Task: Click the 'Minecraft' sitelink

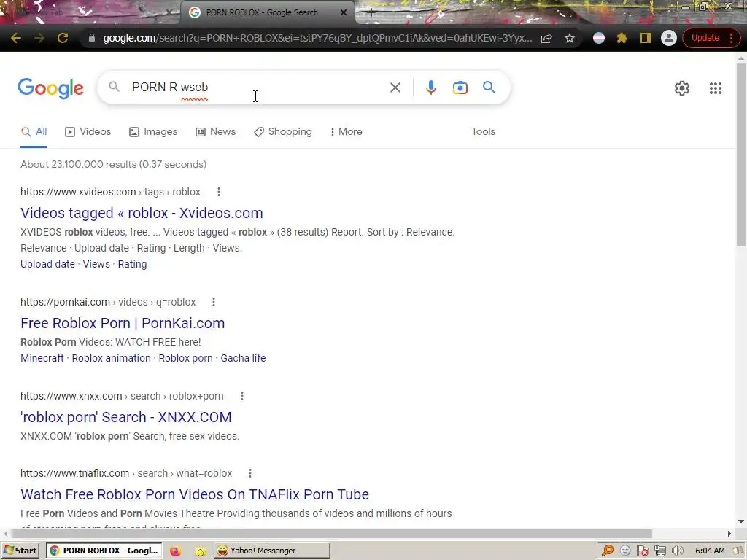Action: (x=42, y=358)
